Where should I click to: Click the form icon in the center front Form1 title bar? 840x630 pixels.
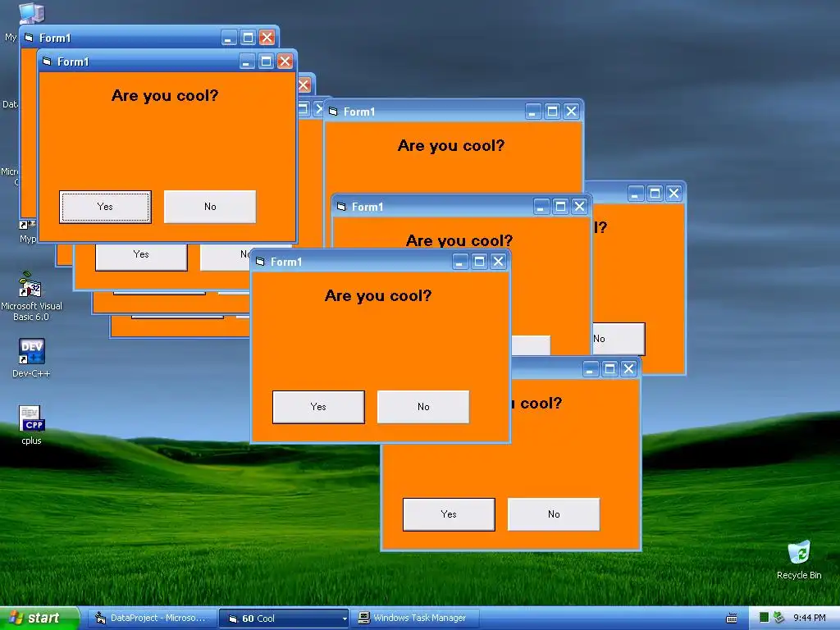[x=260, y=262]
